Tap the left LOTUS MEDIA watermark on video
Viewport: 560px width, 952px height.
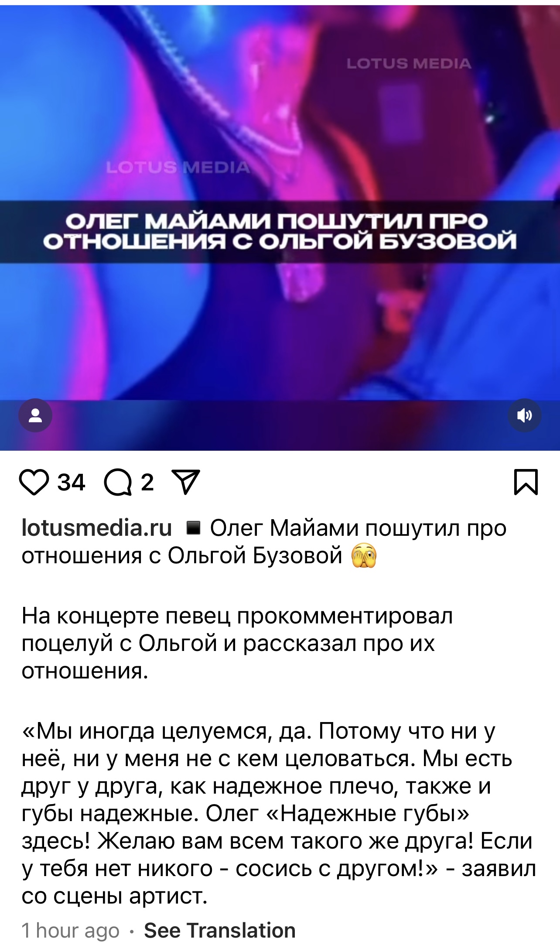178,167
